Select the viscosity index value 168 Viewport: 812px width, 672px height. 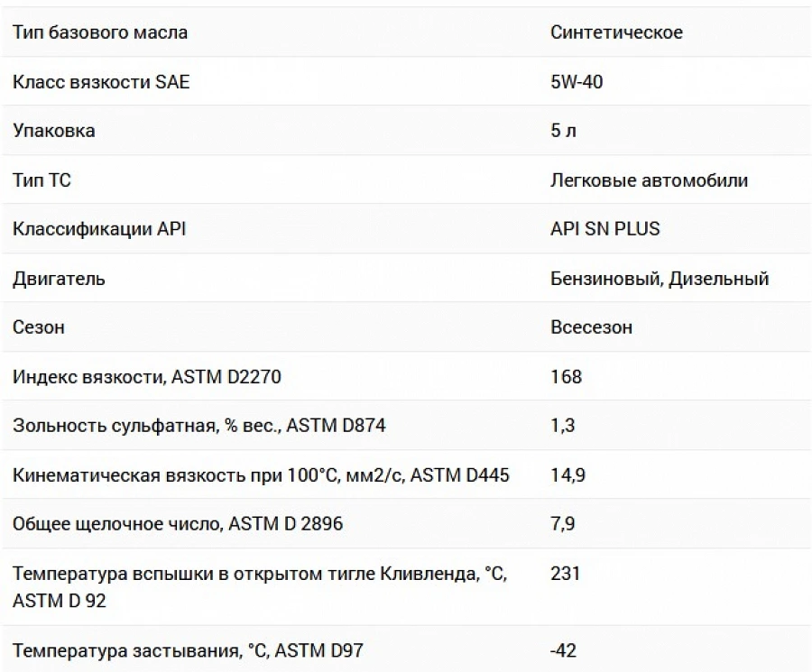point(566,376)
